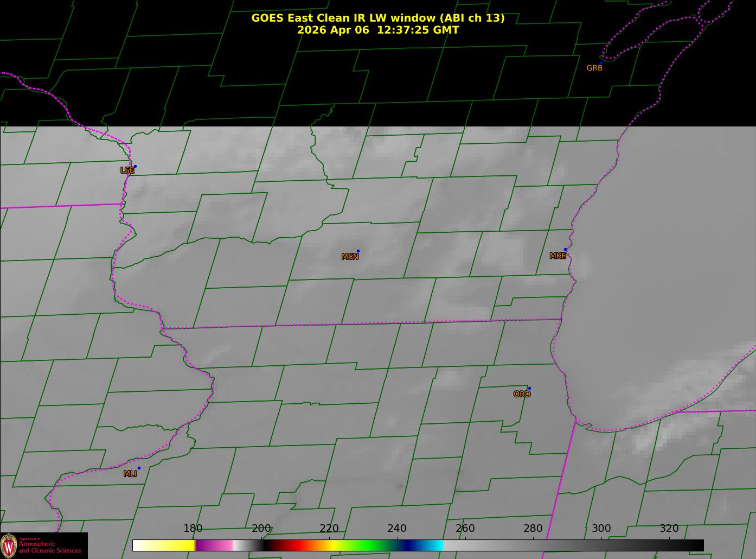Screen dimensions: 756x559
Task: Click the GRB station label
Action: tap(594, 68)
